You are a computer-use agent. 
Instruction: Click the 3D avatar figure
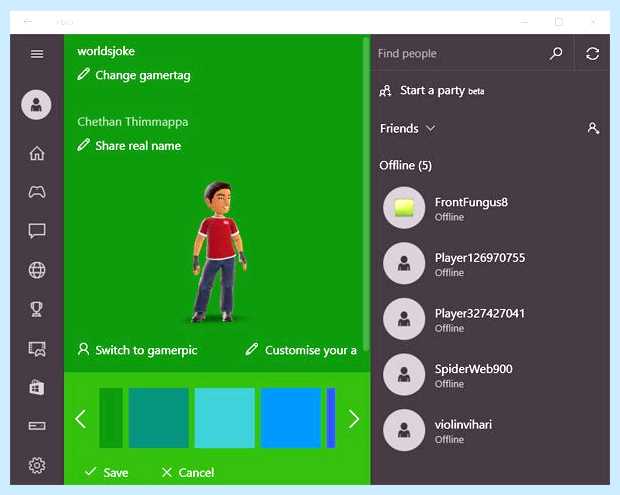[219, 251]
